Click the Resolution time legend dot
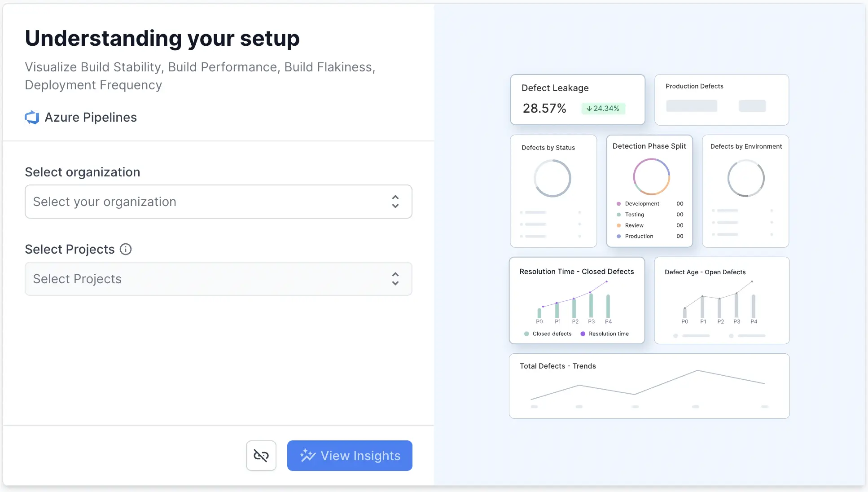Image resolution: width=868 pixels, height=492 pixels. click(583, 334)
